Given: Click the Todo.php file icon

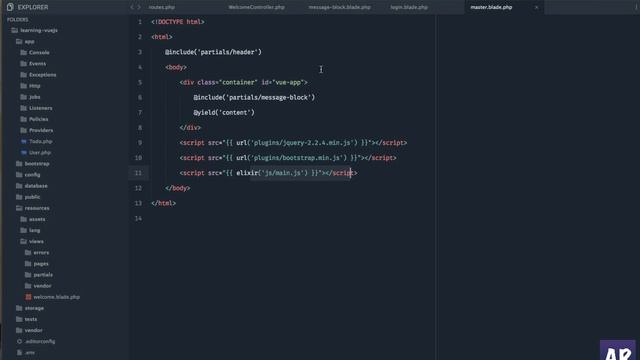Looking at the screenshot, I should (24, 141).
